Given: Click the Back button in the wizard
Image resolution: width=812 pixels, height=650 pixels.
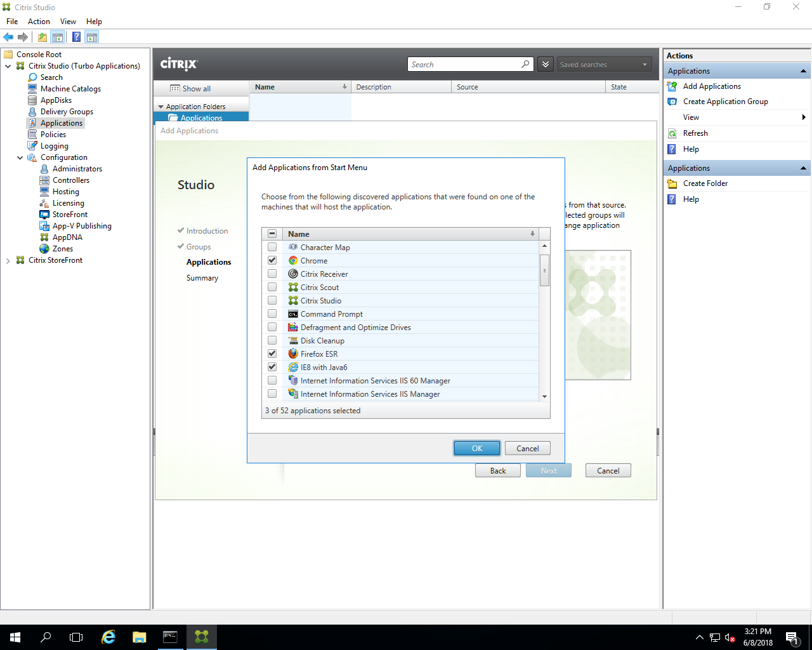Looking at the screenshot, I should [497, 470].
